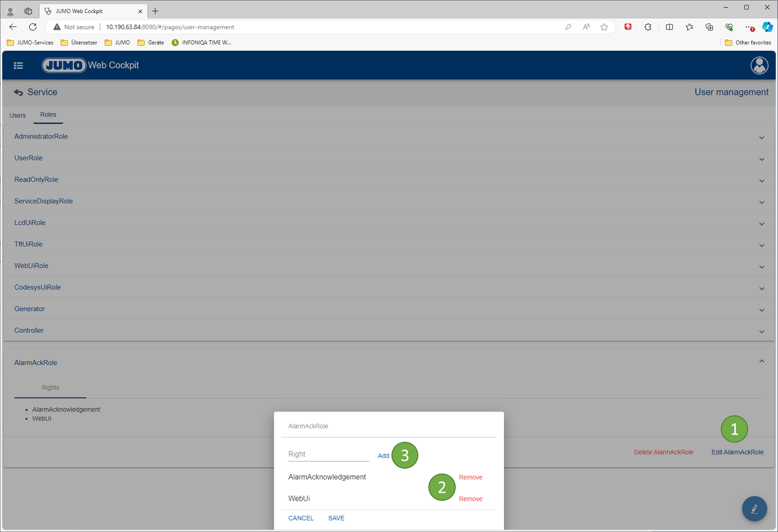
Task: Click CANCEL in the dialog
Action: (301, 518)
